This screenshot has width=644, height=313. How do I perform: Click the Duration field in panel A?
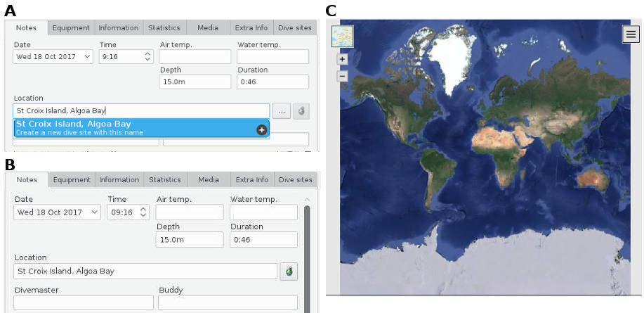coord(272,82)
